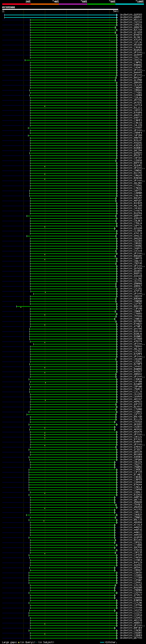Click subject label UniRef100_Q8DK76
The height and width of the screenshot is (644, 146).
[131, 27]
